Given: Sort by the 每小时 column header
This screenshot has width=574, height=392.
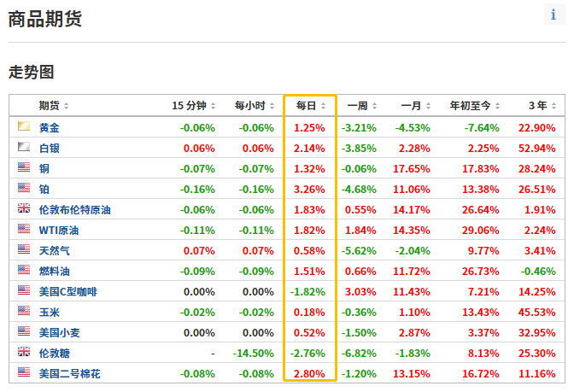Looking at the screenshot, I should 253,106.
